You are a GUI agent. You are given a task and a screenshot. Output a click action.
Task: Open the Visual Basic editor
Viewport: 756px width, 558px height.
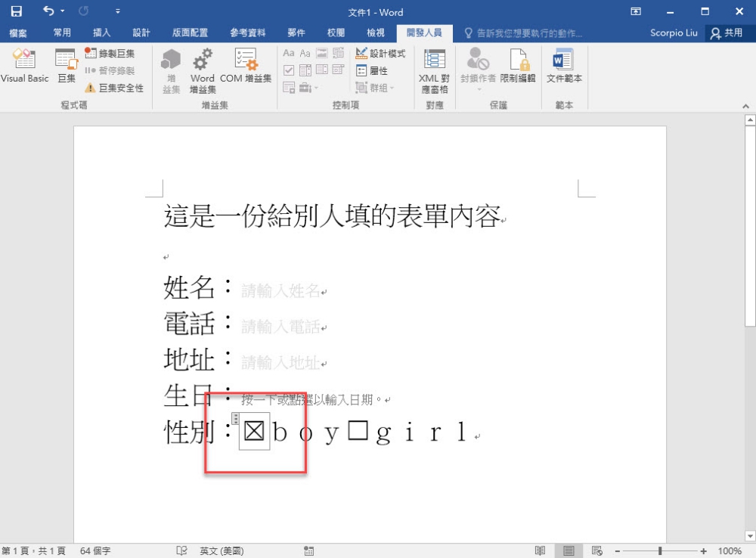pos(25,66)
